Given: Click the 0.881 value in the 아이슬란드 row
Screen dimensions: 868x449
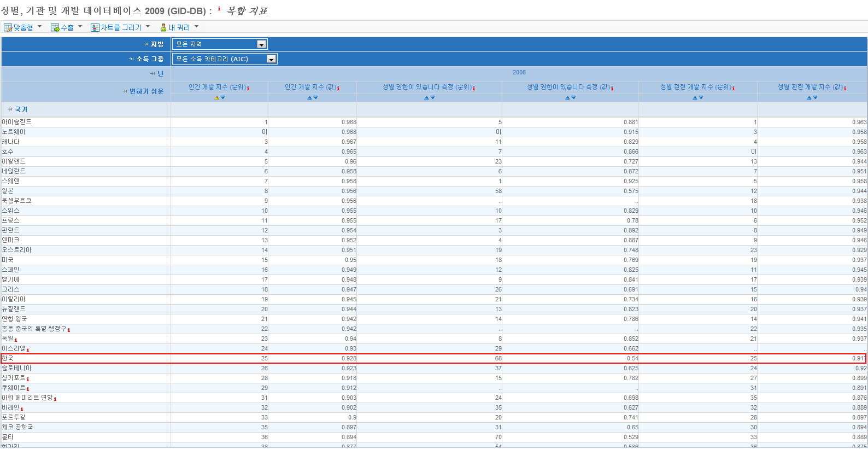Looking at the screenshot, I should click(x=631, y=123).
